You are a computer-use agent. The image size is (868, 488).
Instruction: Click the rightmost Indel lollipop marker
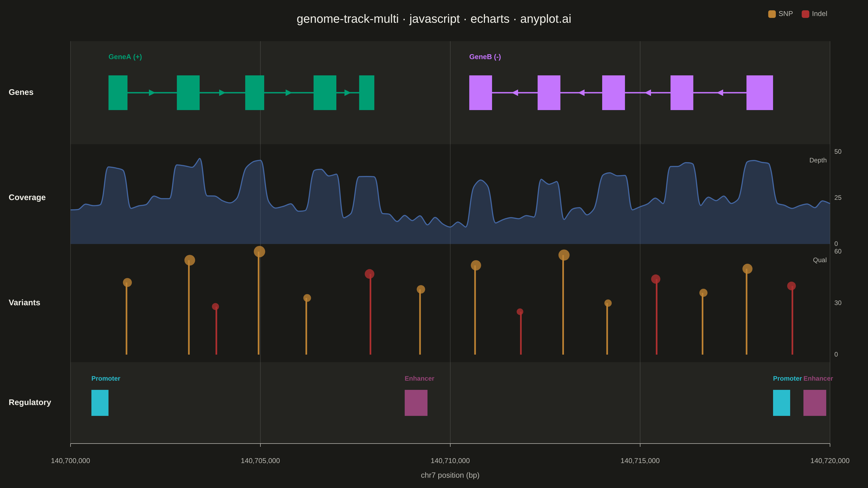pos(792,286)
